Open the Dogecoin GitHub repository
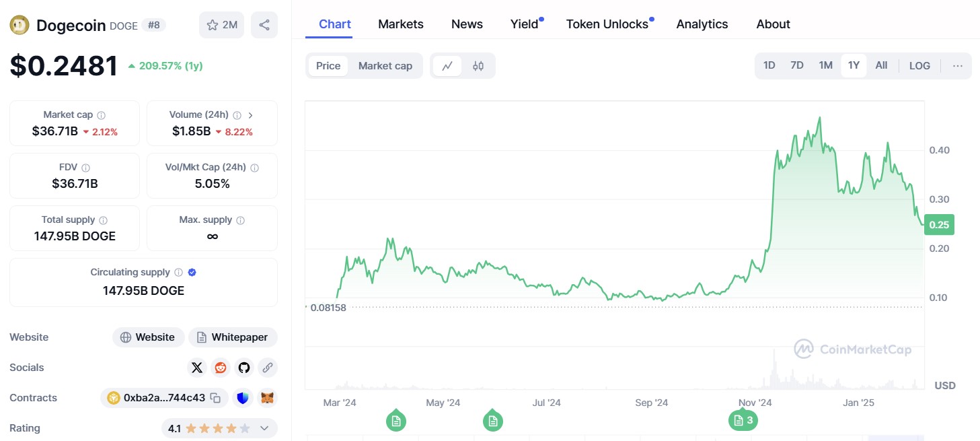 click(243, 368)
